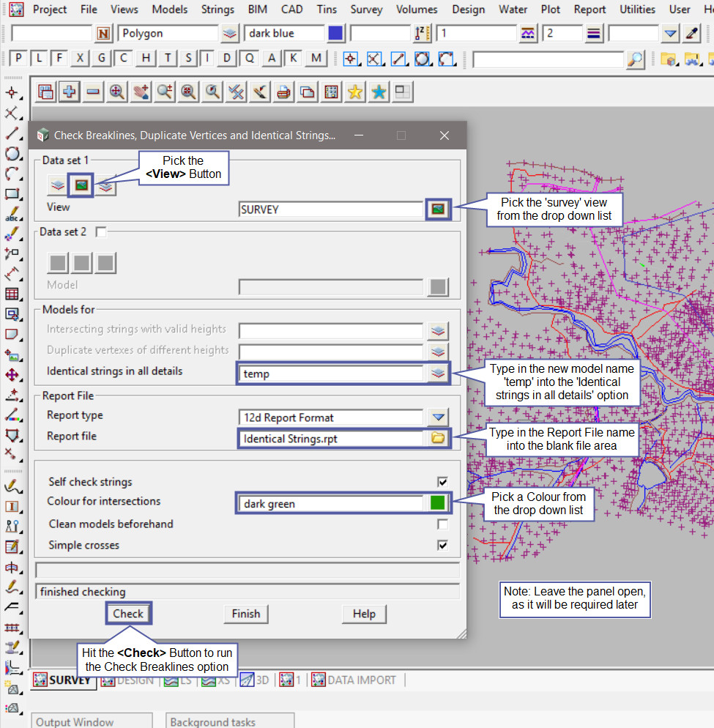Click the model icon beside Identical strings field
The image size is (714, 728).
(x=438, y=374)
